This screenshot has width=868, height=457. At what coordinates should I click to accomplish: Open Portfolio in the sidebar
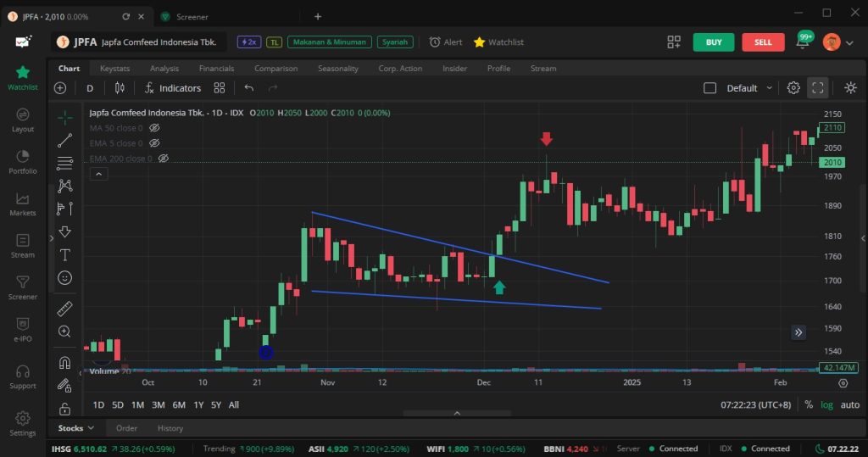23,162
